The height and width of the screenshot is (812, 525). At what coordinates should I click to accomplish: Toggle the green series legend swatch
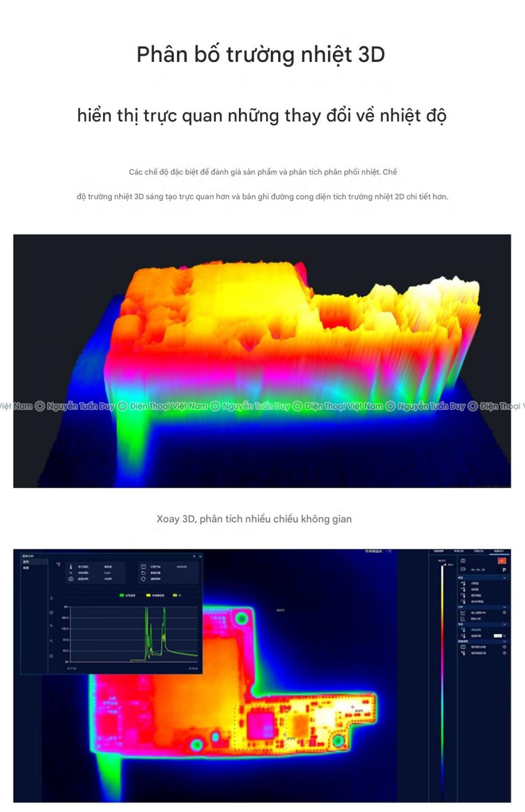point(122,595)
